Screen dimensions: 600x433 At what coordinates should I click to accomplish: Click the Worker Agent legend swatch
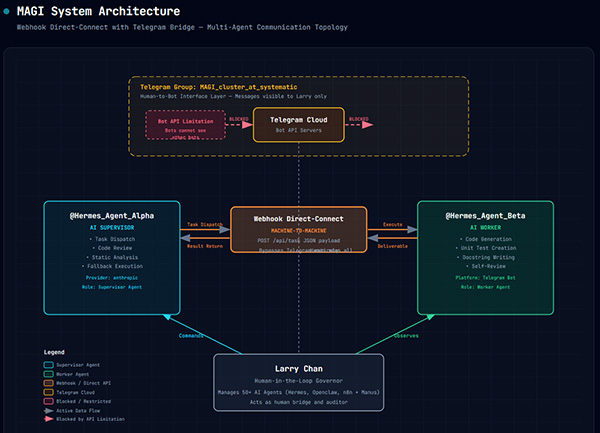tap(50, 374)
